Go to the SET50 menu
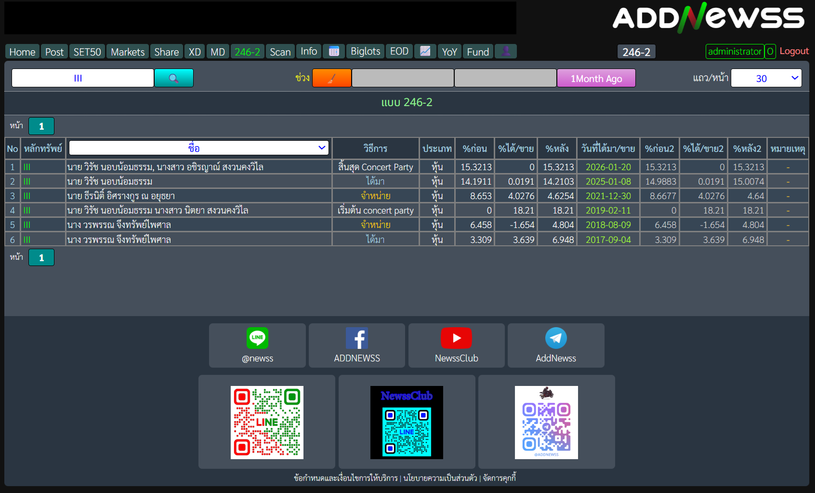The width and height of the screenshot is (815, 493). point(87,52)
